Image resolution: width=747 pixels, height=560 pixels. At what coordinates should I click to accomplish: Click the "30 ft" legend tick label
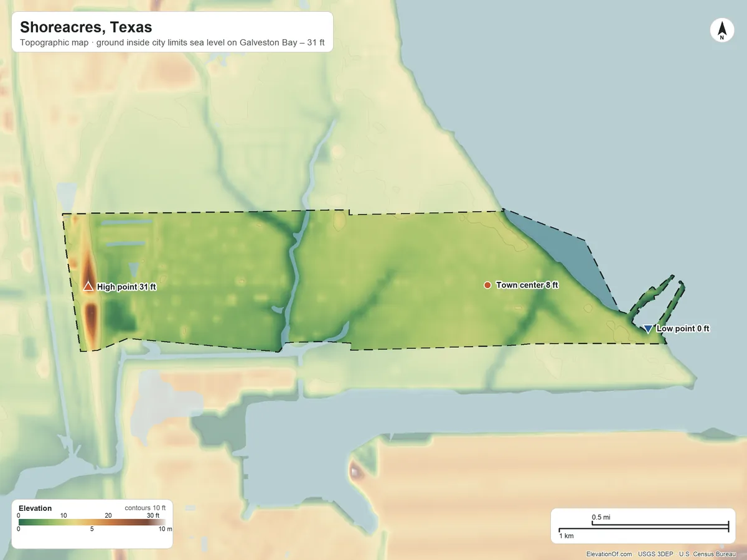point(153,515)
